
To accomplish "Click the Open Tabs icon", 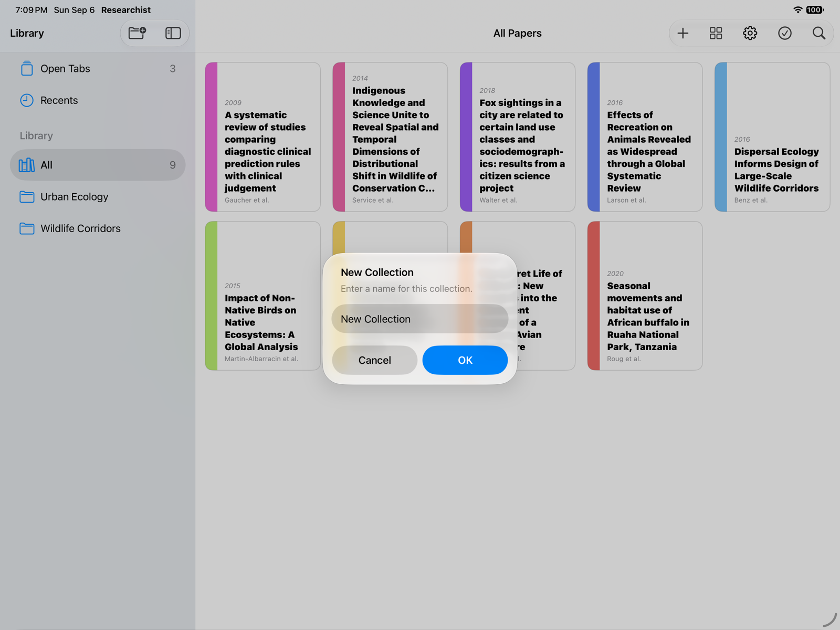I will tap(27, 68).
